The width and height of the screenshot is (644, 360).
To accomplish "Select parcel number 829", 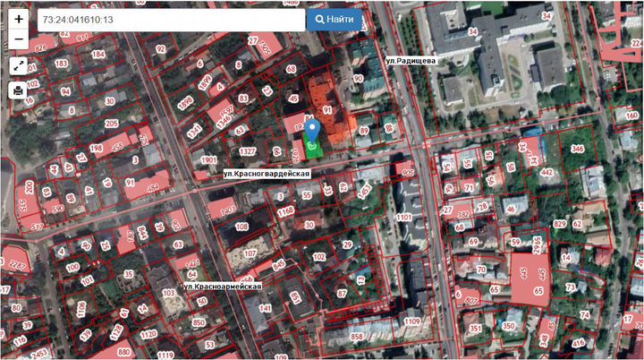I will (x=560, y=222).
